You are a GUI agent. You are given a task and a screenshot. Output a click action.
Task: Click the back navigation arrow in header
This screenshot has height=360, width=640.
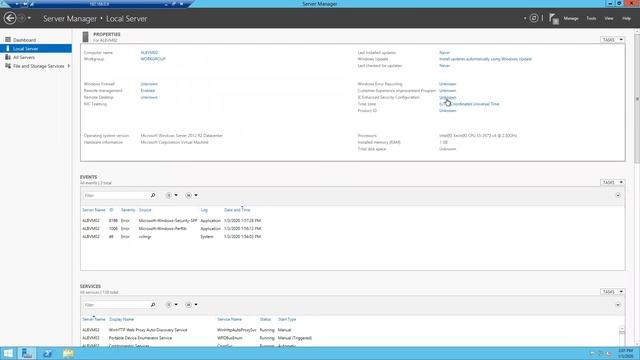pyautogui.click(x=10, y=18)
